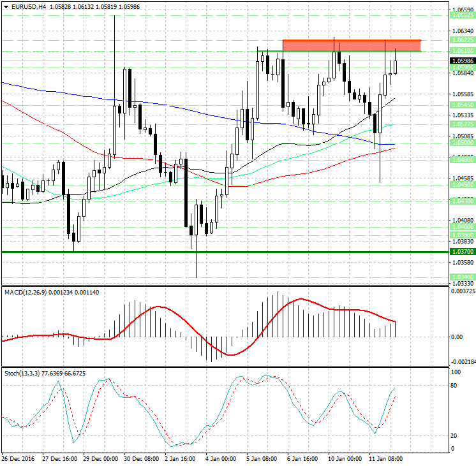The height and width of the screenshot is (466, 476).
Task: Click the 5 Jan 08:00 time axis label
Action: pos(263,459)
